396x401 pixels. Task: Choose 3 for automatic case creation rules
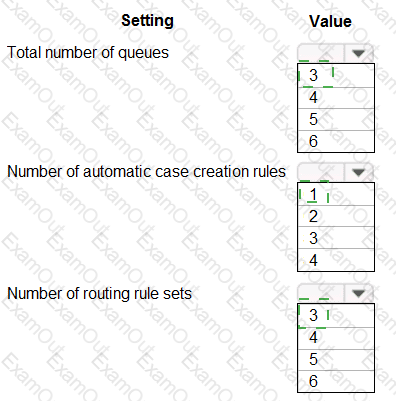[336, 238]
